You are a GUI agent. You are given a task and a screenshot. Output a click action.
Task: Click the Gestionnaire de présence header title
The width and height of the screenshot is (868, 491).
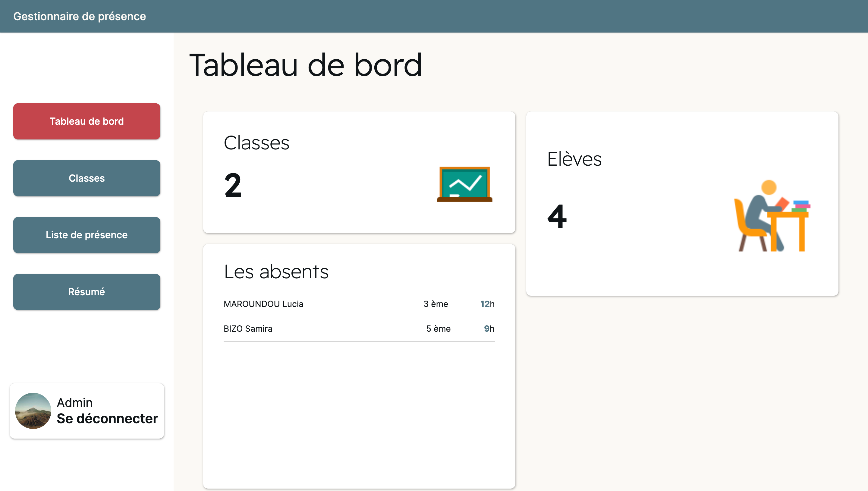(x=80, y=16)
